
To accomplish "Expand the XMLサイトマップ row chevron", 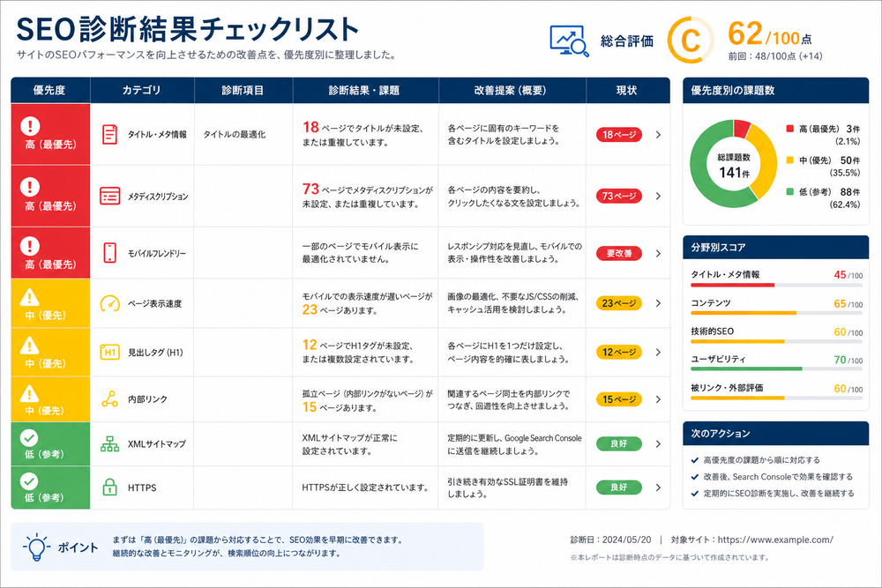I will [658, 444].
